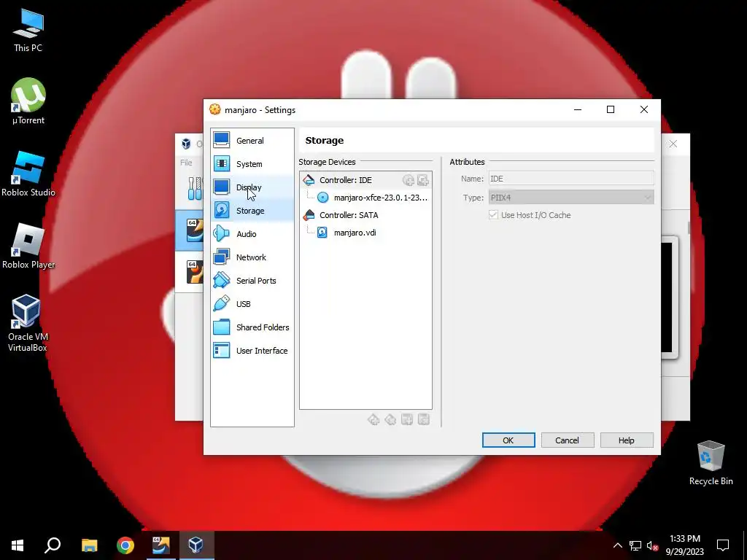
Task: Open the General settings category
Action: pos(252,141)
